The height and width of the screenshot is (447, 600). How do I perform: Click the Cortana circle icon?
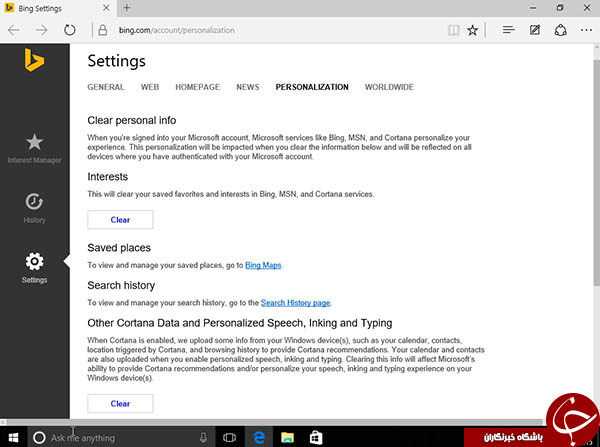[x=39, y=437]
